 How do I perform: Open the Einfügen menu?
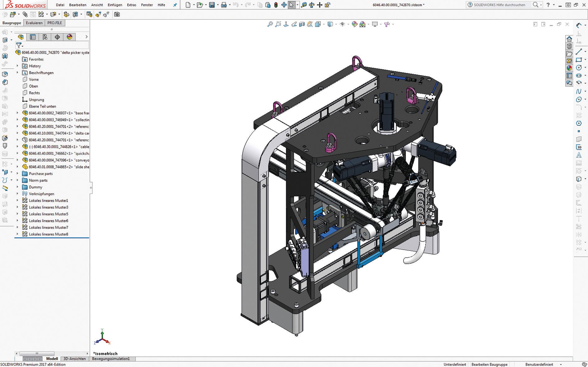115,5
